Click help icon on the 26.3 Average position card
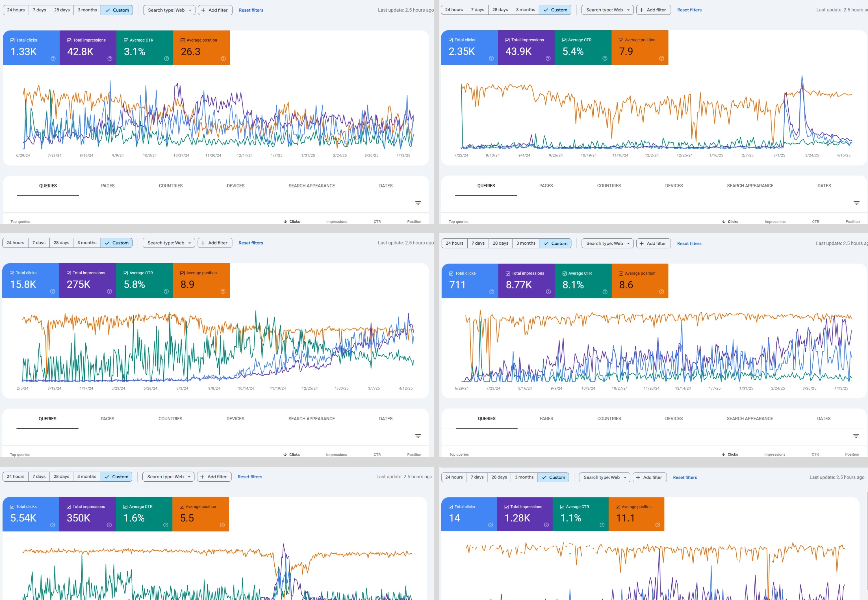 point(223,59)
